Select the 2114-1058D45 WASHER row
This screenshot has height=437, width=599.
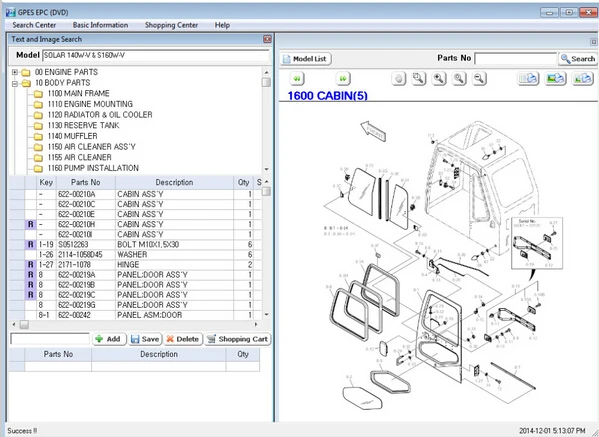coord(136,255)
